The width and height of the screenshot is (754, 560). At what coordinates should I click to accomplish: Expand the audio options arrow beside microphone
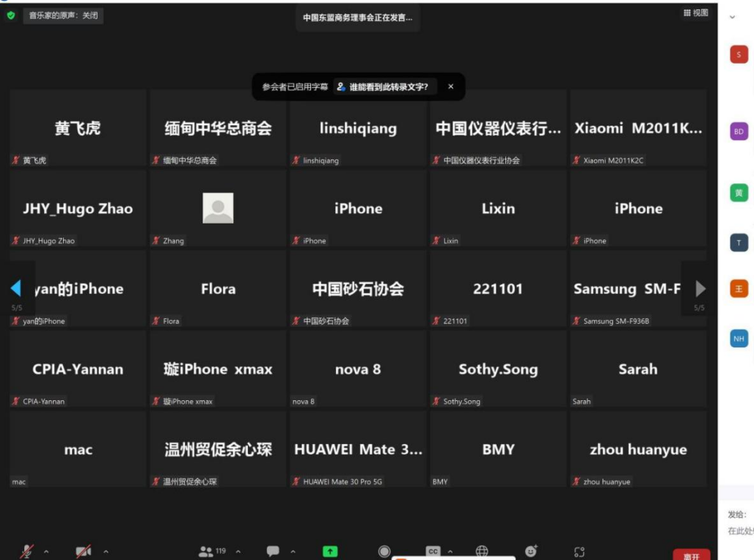coord(46,551)
